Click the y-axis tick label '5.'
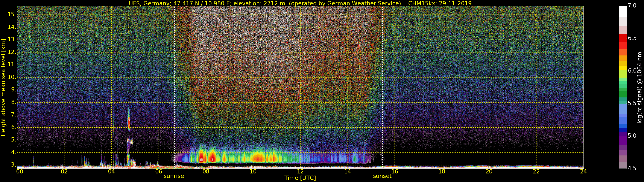 tap(14, 140)
